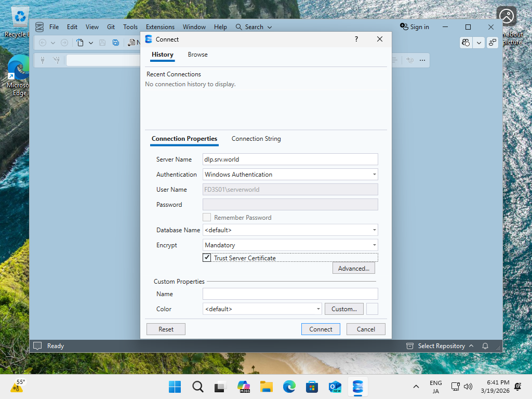
Task: Switch to the Connection String tab
Action: tap(256, 139)
